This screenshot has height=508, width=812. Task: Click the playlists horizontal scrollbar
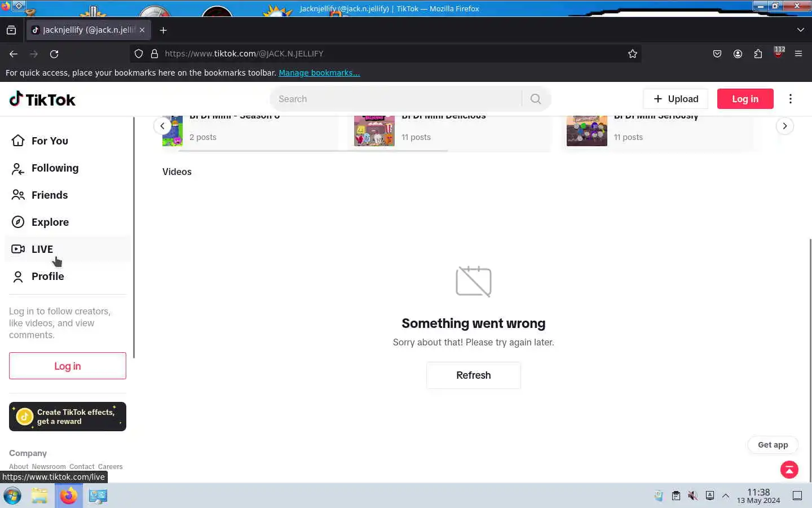314,151
